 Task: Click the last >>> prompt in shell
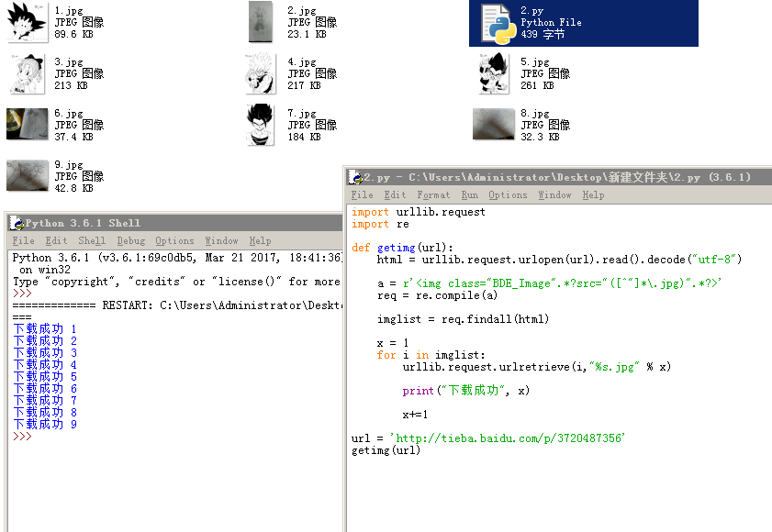coord(22,437)
